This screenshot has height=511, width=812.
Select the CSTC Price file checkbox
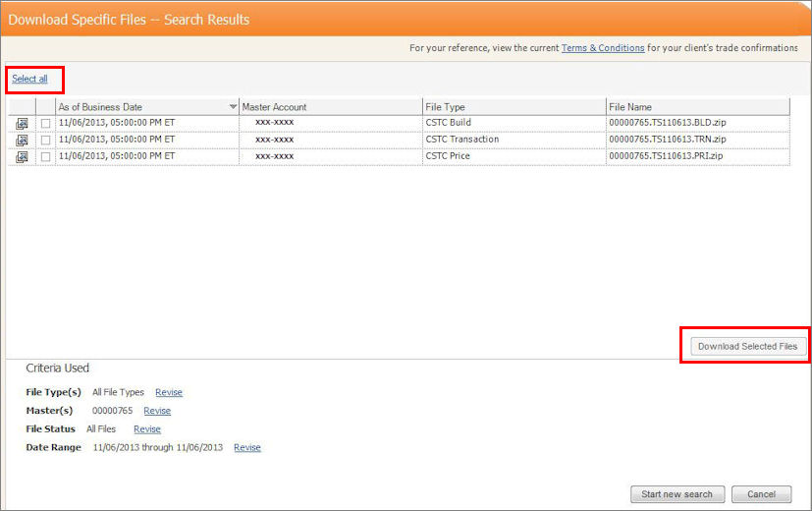45,156
